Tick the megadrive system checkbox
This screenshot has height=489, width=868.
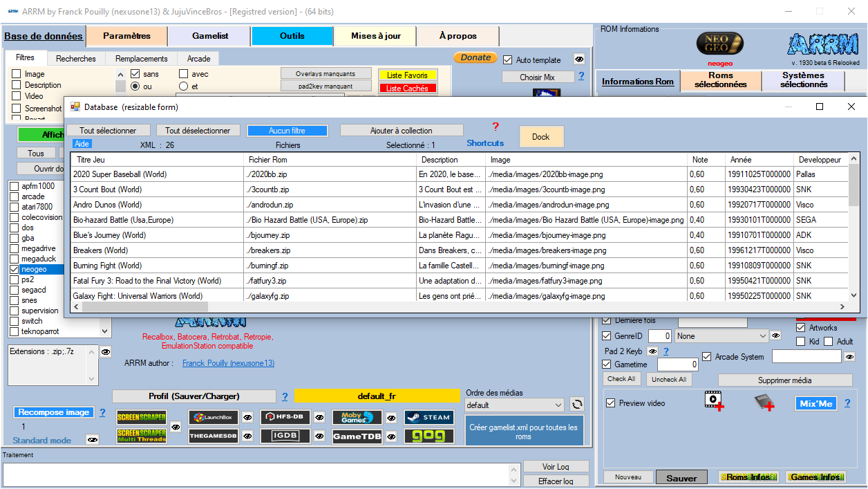point(15,248)
